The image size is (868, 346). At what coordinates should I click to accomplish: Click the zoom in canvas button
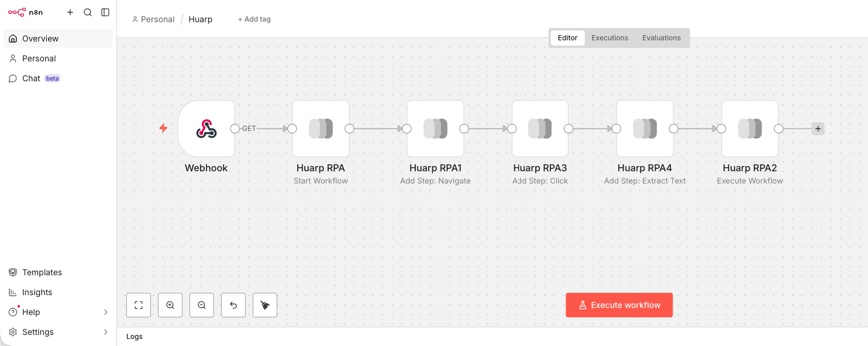coord(170,305)
